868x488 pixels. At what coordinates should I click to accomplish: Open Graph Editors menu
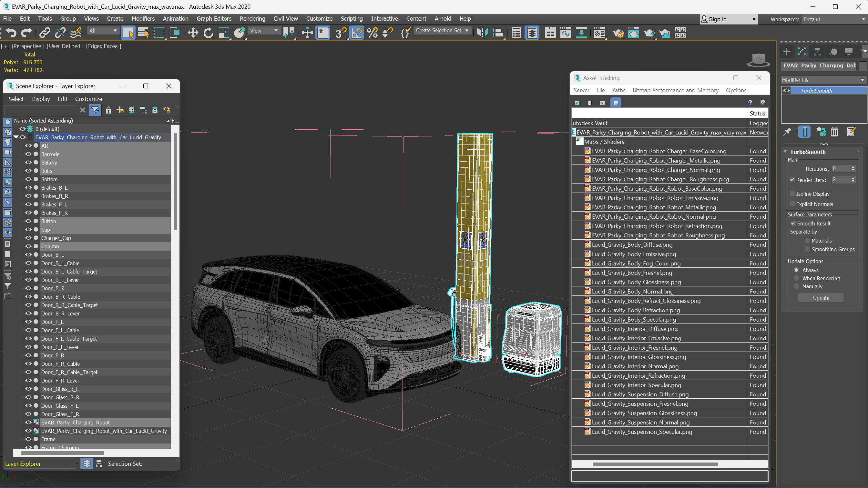pyautogui.click(x=214, y=18)
